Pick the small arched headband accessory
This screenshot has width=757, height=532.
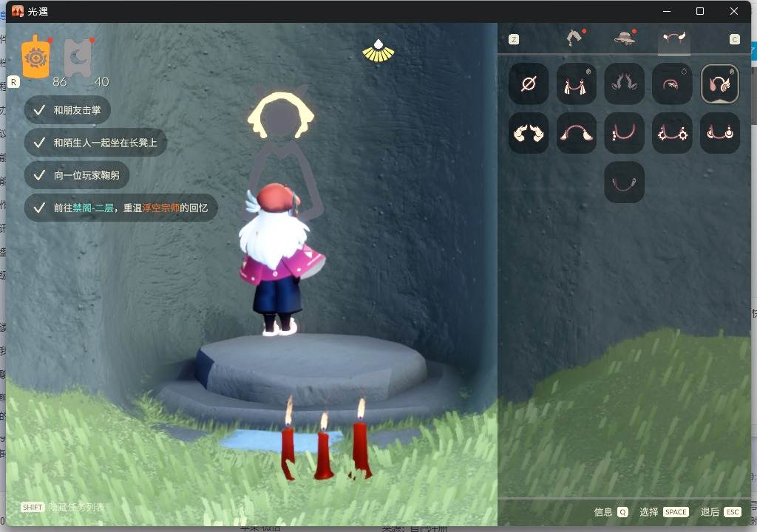672,83
